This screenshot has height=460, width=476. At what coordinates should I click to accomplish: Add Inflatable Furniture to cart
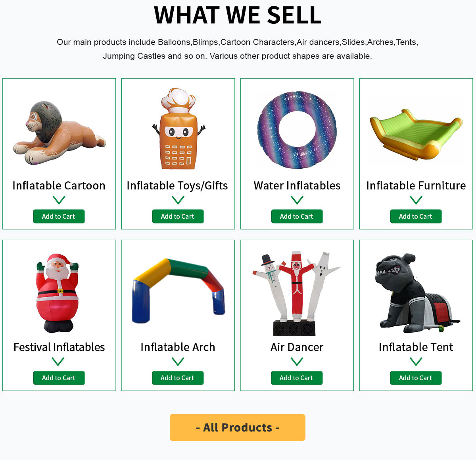pyautogui.click(x=416, y=216)
